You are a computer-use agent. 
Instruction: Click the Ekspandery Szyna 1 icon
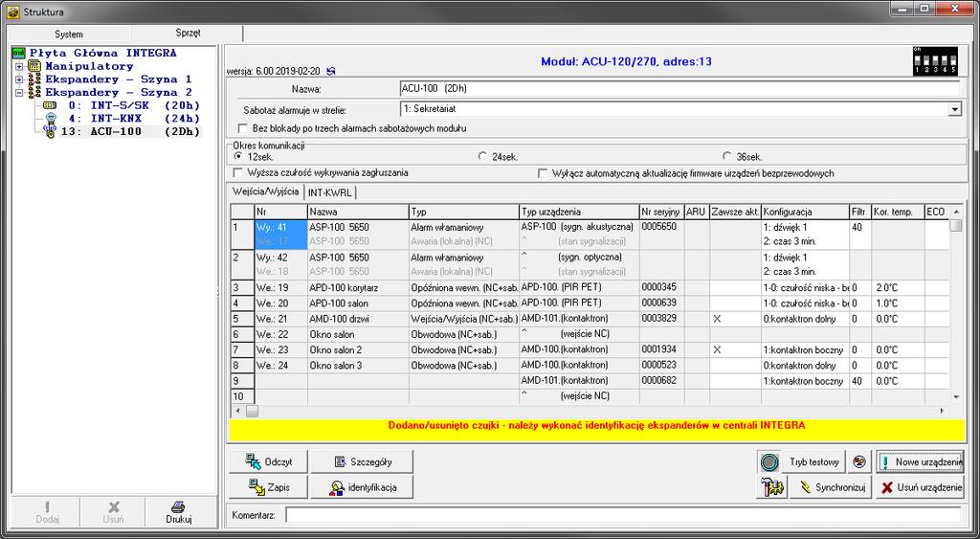coord(34,79)
